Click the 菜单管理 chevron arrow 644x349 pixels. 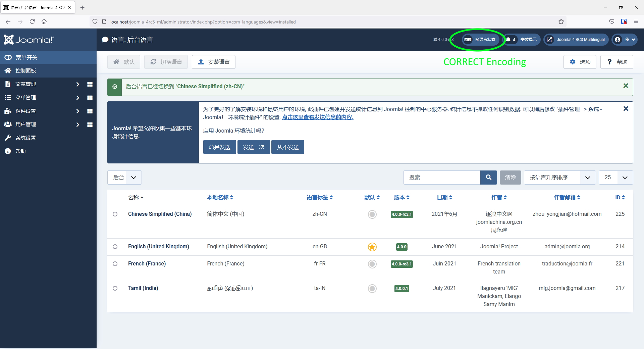(78, 98)
